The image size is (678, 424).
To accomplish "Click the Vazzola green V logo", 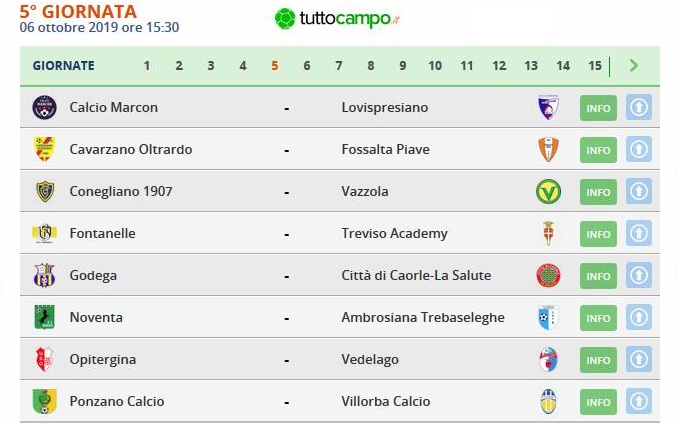I will pyautogui.click(x=548, y=191).
